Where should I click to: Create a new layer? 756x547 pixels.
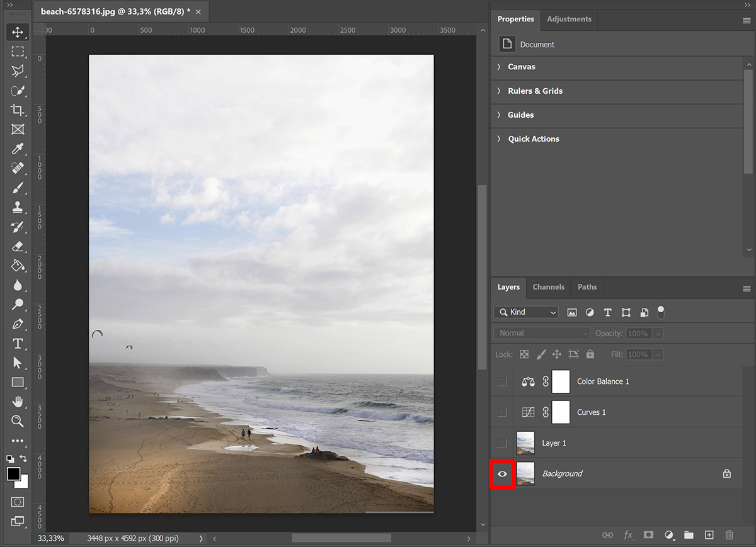709,534
